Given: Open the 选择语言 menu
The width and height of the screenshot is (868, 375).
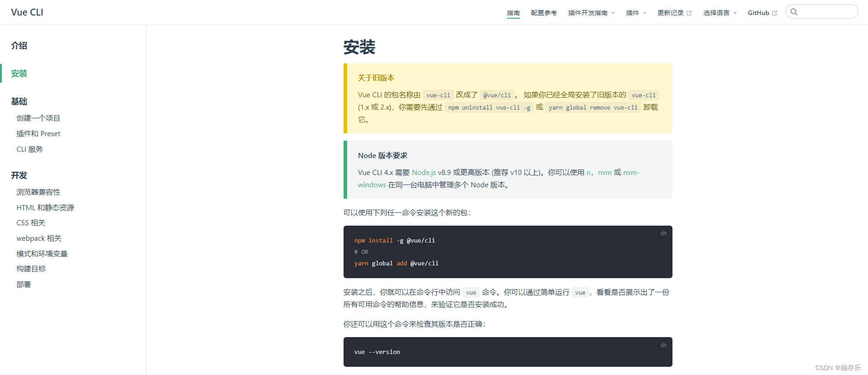Looking at the screenshot, I should tap(716, 13).
